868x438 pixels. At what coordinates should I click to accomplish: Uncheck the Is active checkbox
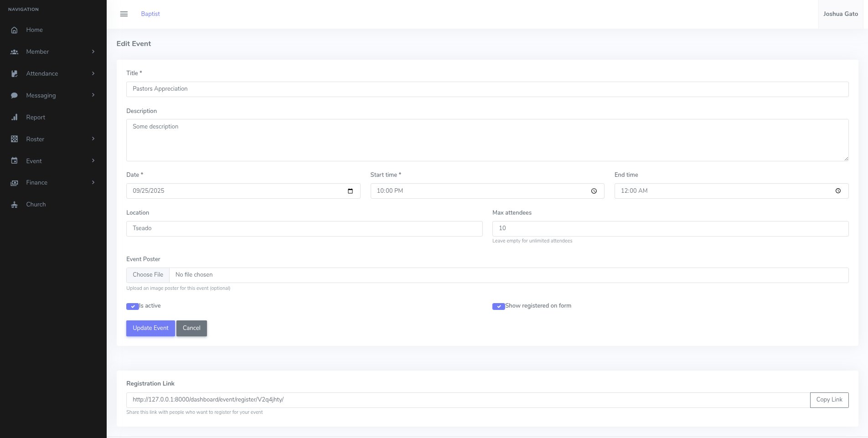click(x=132, y=306)
